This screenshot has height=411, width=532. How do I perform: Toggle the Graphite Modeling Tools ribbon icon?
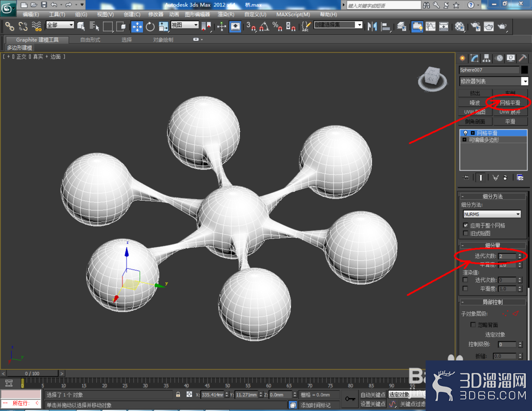point(417,27)
